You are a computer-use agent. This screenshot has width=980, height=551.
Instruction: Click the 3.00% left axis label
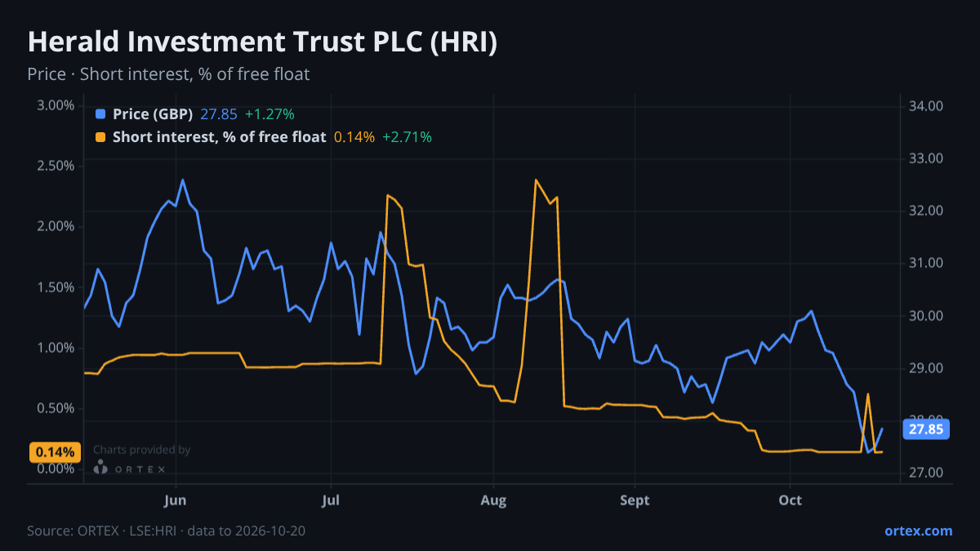click(x=56, y=105)
